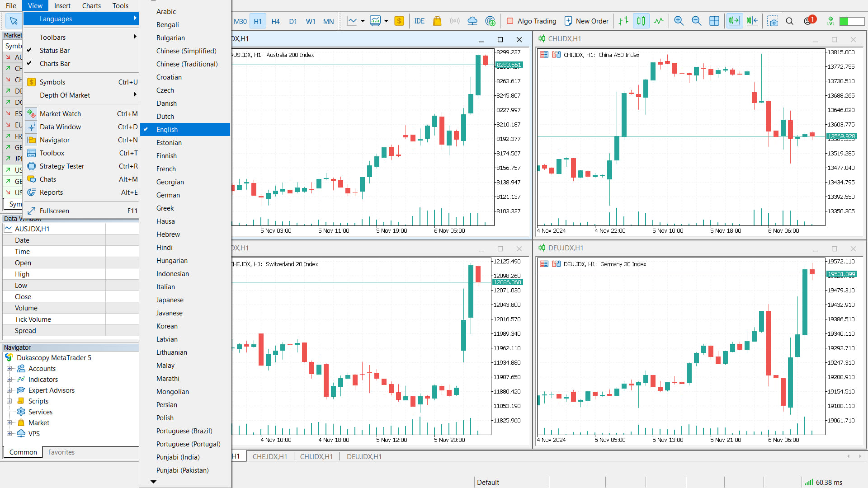The image size is (868, 488).
Task: Select the H4 timeframe
Action: 275,21
